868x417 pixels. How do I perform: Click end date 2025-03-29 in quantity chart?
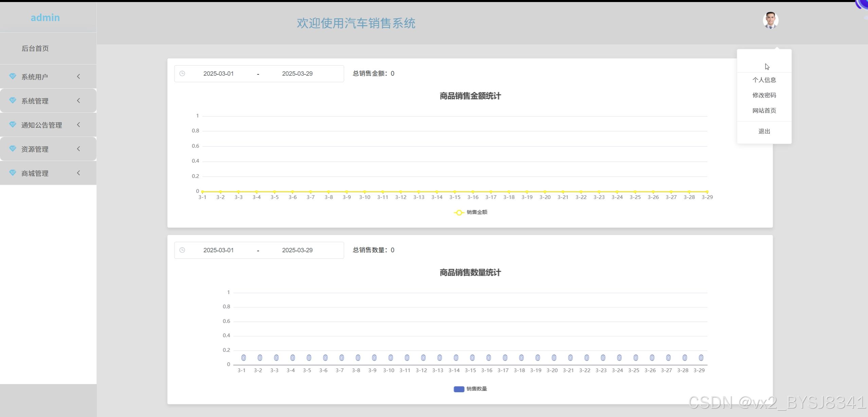(297, 250)
